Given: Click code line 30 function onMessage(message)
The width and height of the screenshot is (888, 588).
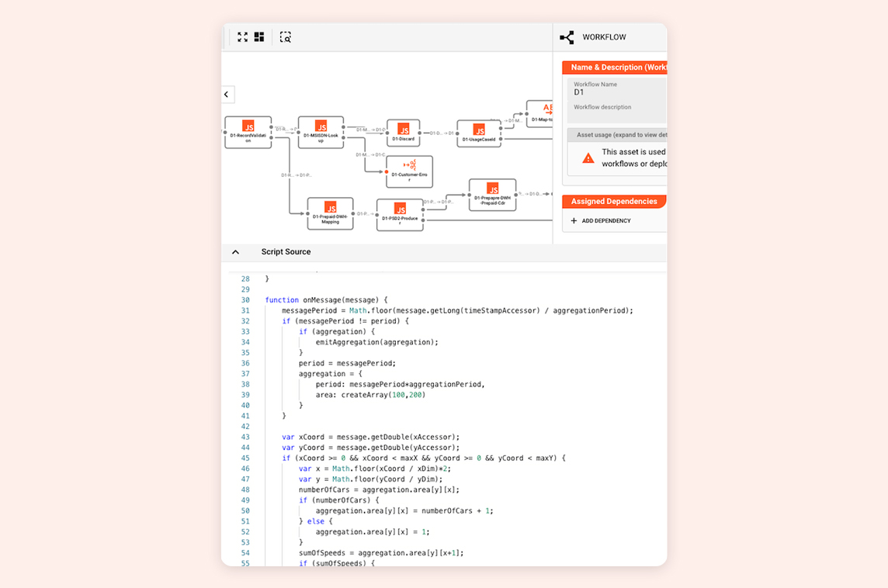Looking at the screenshot, I should click(326, 300).
